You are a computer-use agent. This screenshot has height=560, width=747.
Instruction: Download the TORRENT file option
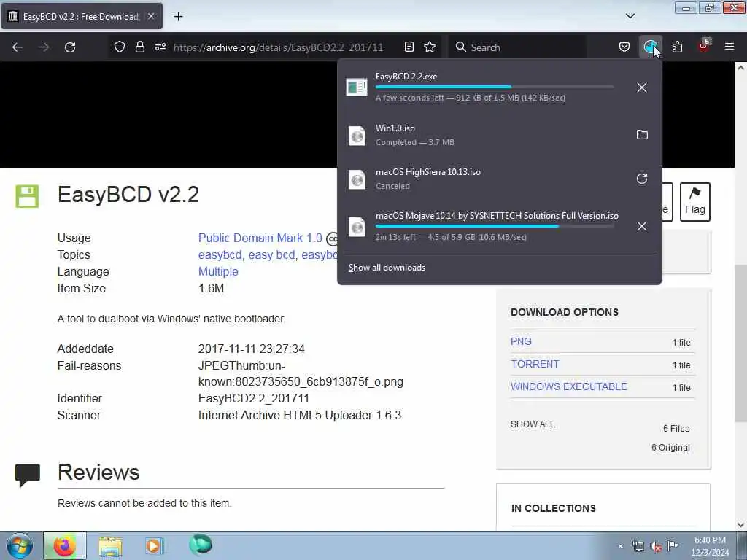point(535,364)
